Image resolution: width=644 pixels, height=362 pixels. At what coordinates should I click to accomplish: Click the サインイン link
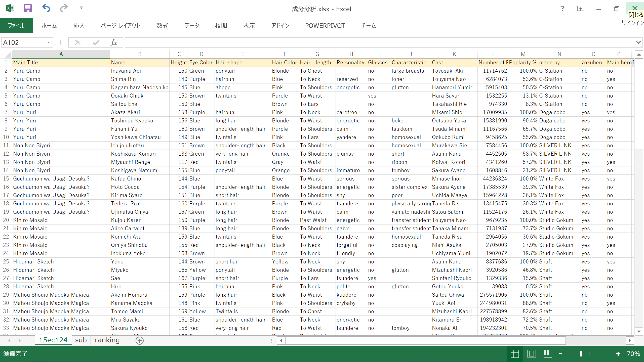point(632,23)
